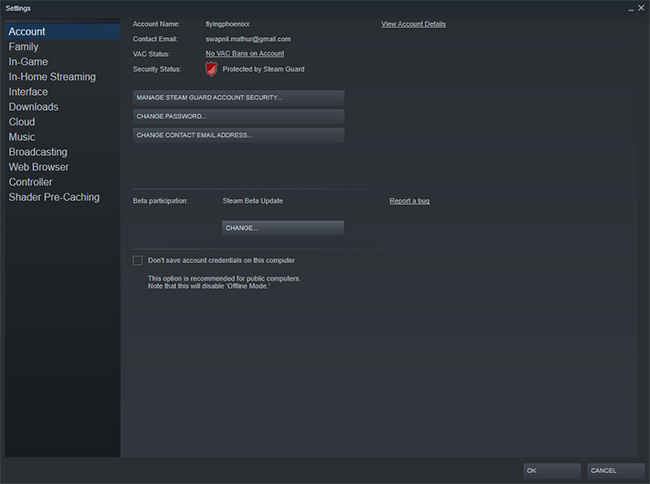
Task: Click the No VAC Bans on Account link
Action: click(245, 53)
